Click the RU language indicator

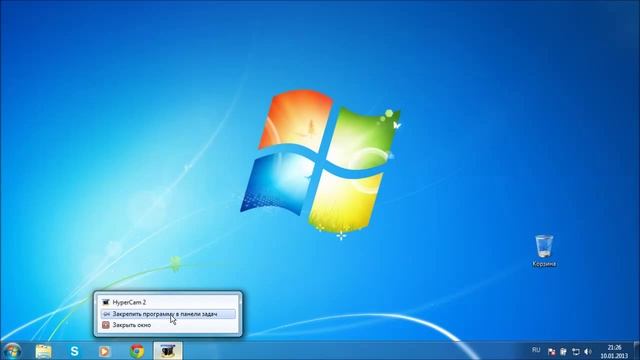(536, 350)
